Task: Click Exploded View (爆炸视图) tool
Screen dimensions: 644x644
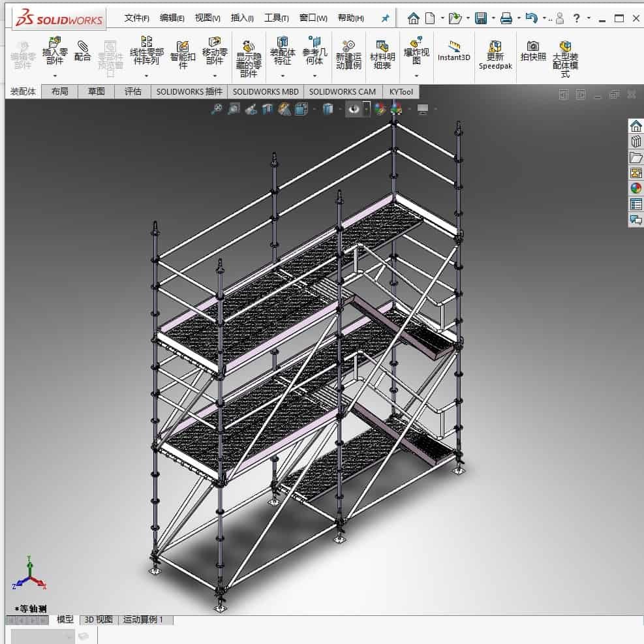Action: tap(416, 51)
